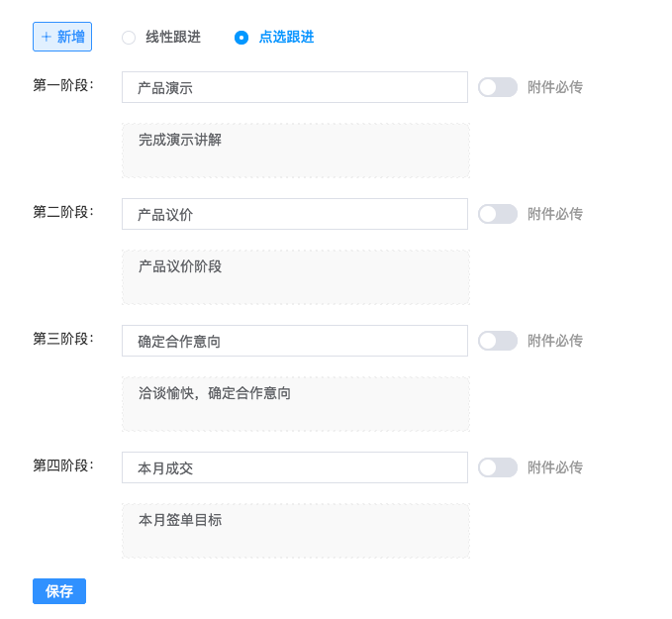This screenshot has width=672, height=619.
Task: Click the 确定合作意向 stage name field
Action: pos(295,341)
